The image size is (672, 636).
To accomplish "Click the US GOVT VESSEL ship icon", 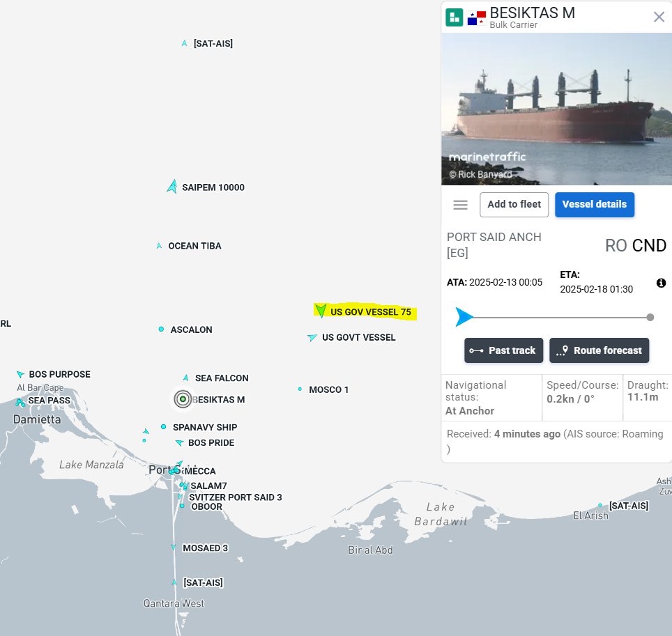I will coord(312,338).
